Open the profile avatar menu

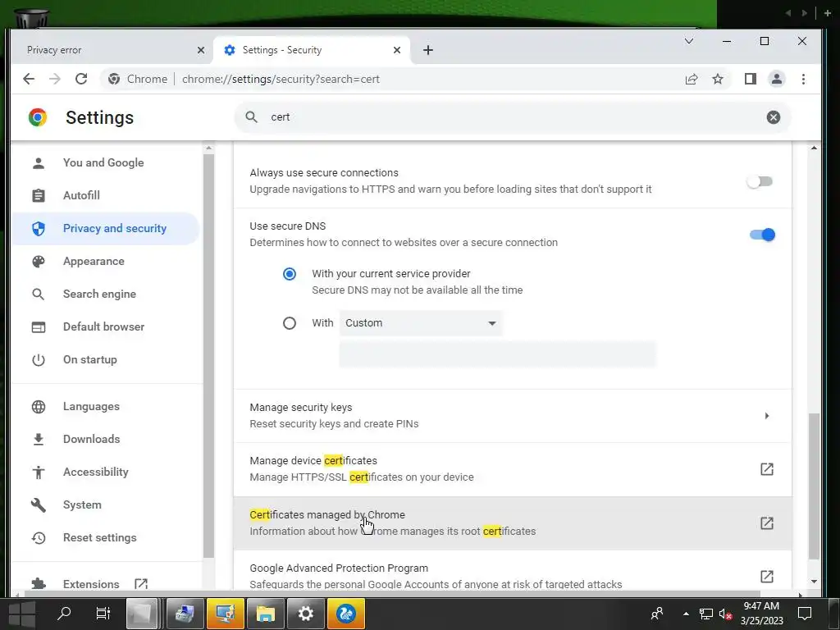tap(777, 80)
